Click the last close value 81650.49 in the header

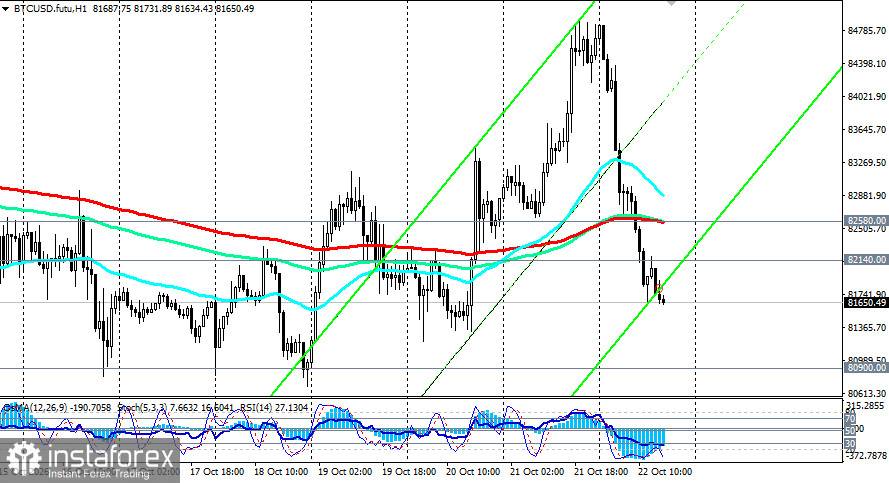(235, 9)
